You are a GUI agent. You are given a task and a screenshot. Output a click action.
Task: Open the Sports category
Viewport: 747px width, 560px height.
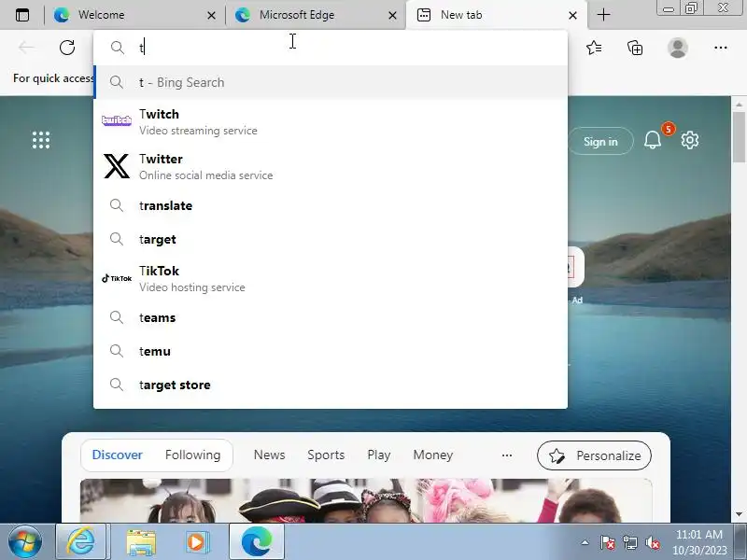coord(326,455)
